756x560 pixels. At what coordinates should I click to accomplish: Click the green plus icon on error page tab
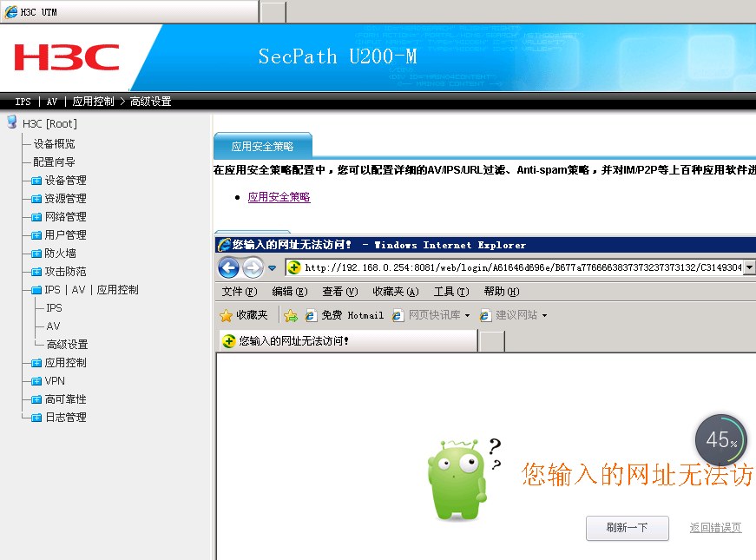[x=229, y=341]
